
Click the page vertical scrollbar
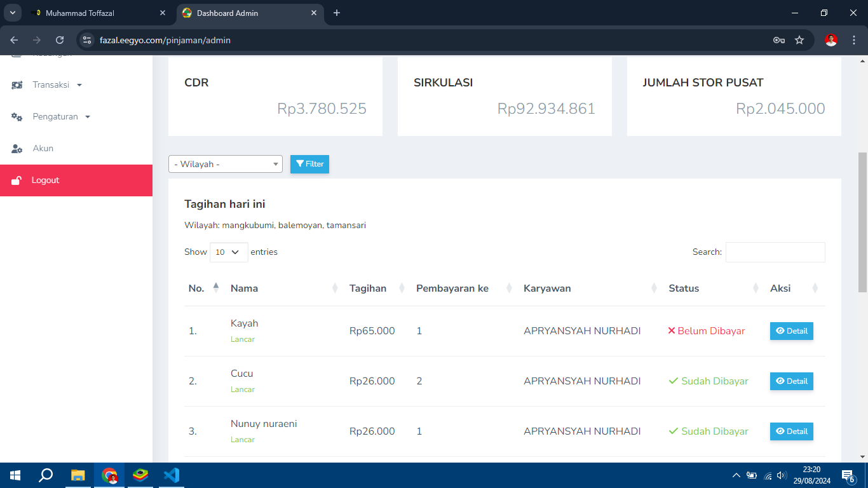point(862,222)
